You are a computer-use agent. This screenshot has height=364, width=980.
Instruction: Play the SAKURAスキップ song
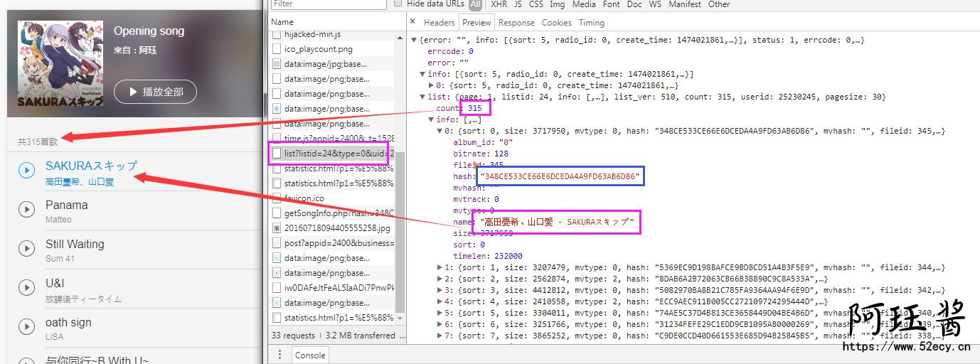[26, 171]
